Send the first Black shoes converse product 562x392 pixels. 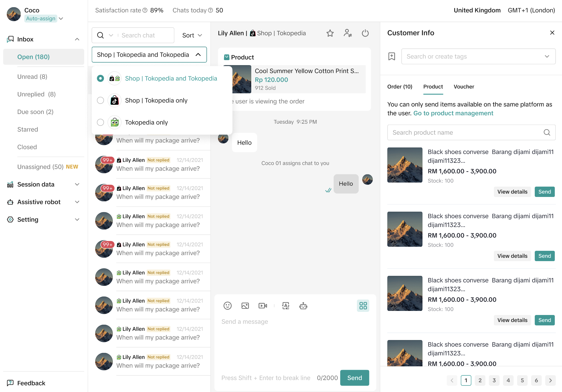point(544,192)
